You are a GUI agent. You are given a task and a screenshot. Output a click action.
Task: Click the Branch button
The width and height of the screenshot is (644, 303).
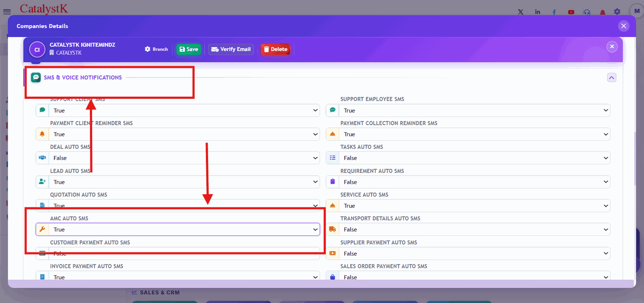156,49
